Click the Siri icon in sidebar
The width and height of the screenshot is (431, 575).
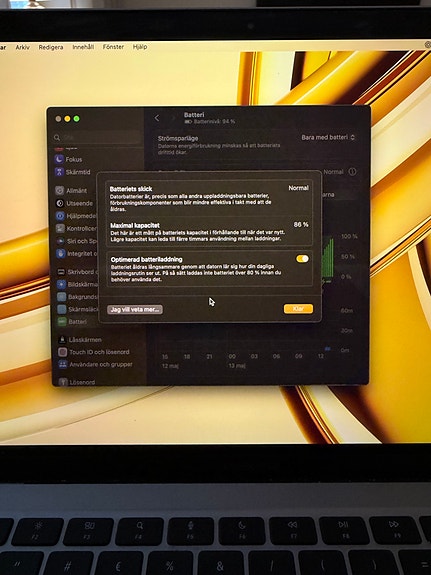[61, 241]
